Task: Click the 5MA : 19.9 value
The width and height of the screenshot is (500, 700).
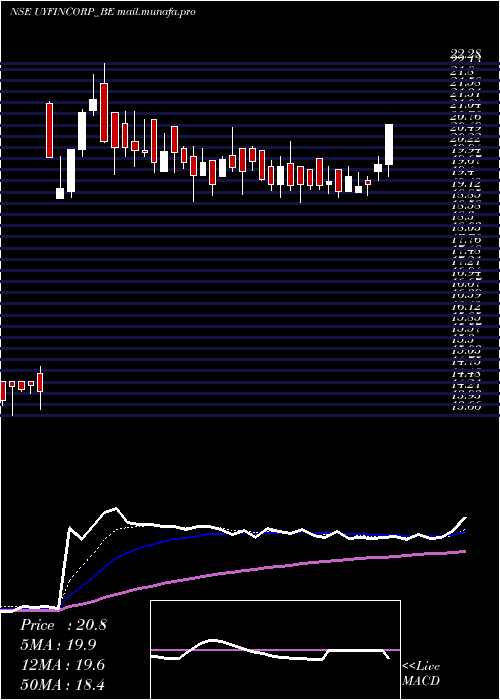Action: tap(58, 645)
